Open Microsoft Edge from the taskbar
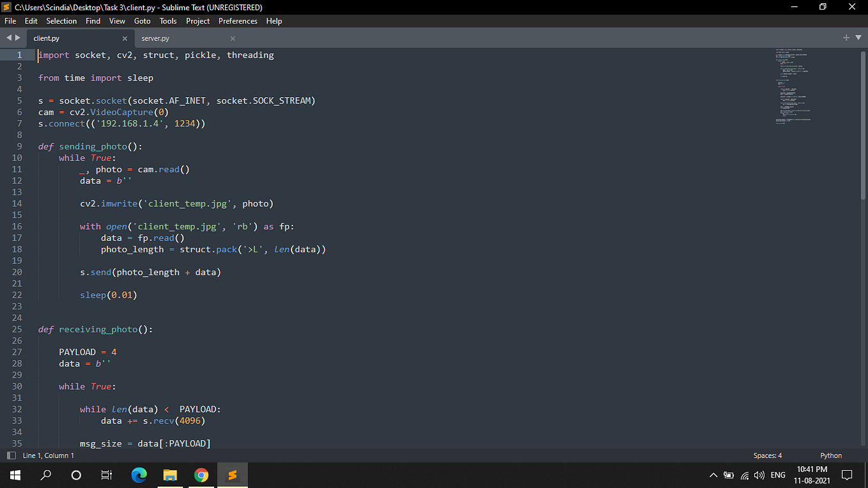 (x=139, y=475)
